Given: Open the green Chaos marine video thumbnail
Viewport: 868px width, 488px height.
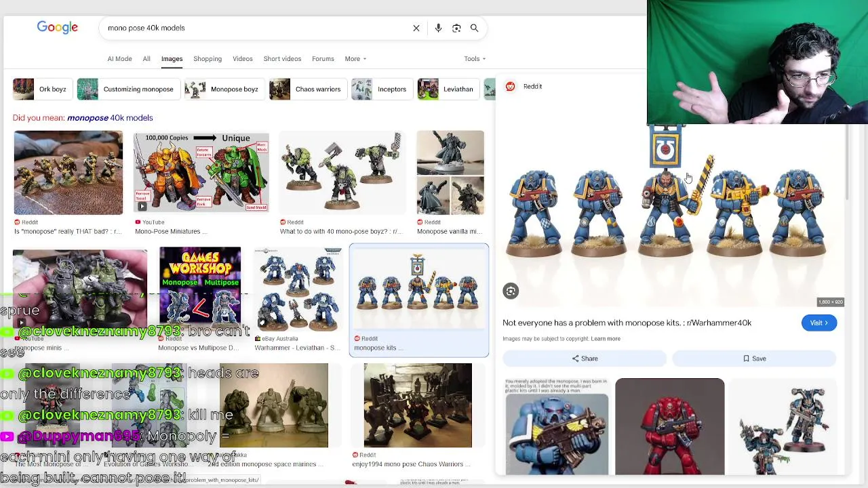Looking at the screenshot, I should click(80, 288).
